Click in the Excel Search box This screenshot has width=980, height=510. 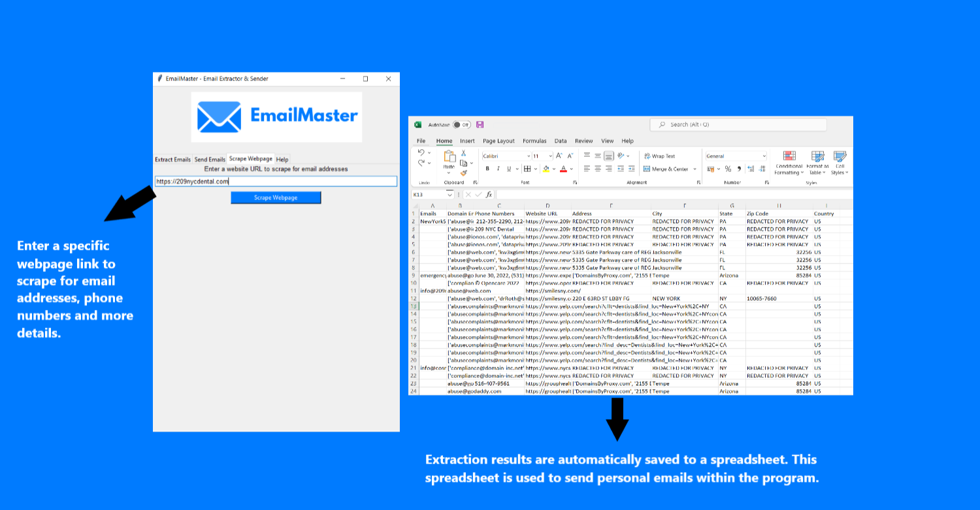(x=738, y=124)
